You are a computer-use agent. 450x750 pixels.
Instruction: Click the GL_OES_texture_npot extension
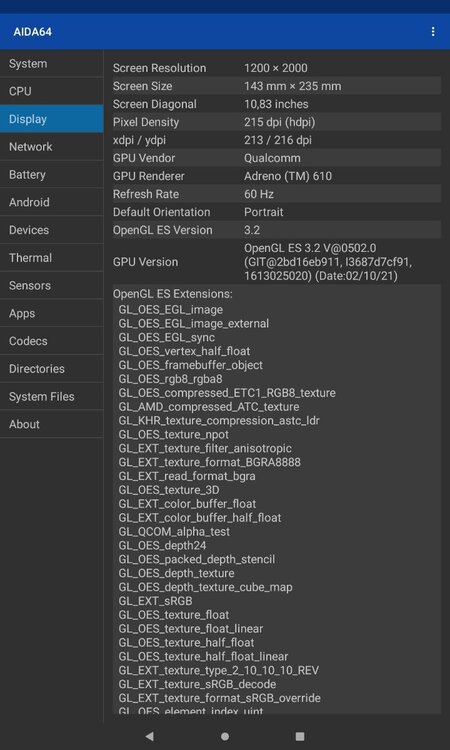tap(174, 435)
